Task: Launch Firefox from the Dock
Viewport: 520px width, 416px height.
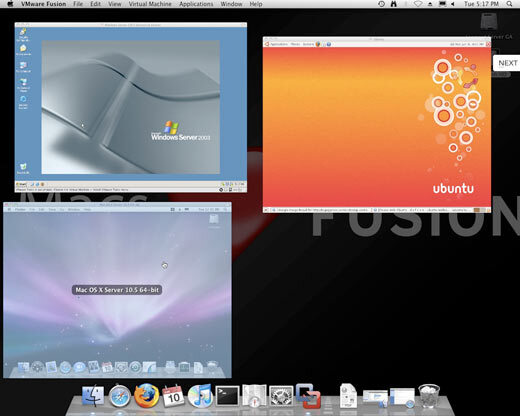Action: tap(146, 396)
